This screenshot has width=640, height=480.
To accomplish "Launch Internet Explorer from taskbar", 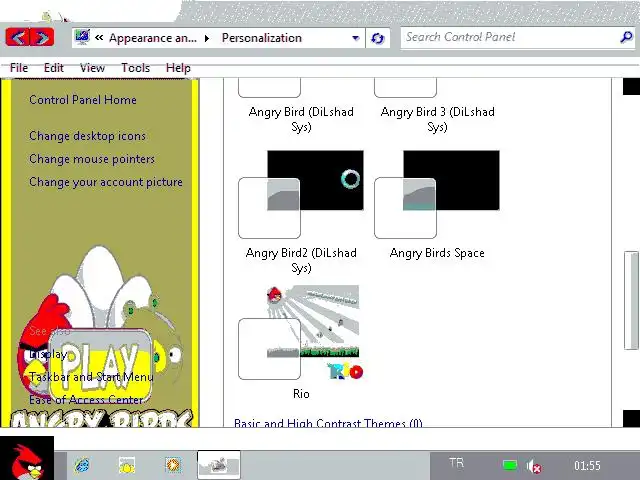I will [82, 465].
